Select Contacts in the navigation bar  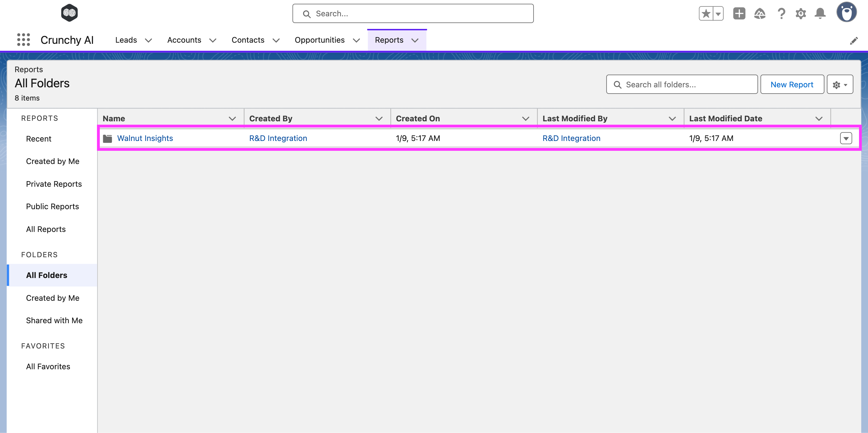click(x=248, y=40)
